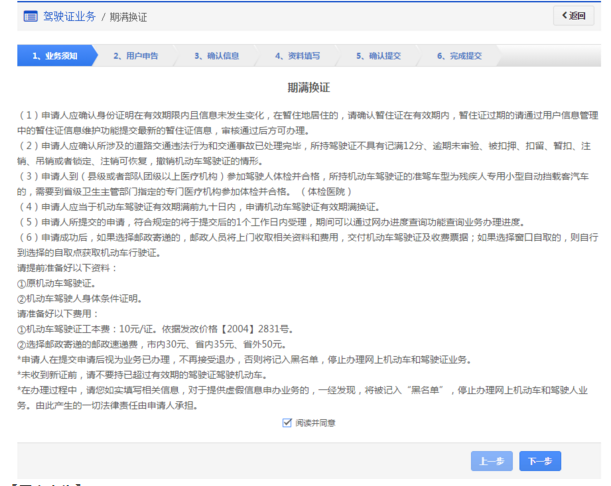Screen dimensions: 611x486
Task: Go to step 2 用户申告
Action: point(134,56)
